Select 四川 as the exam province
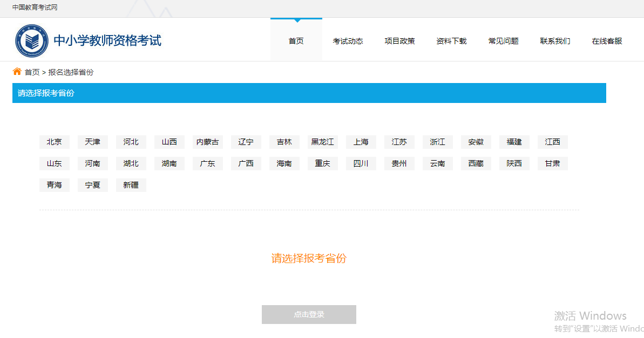 [x=361, y=163]
